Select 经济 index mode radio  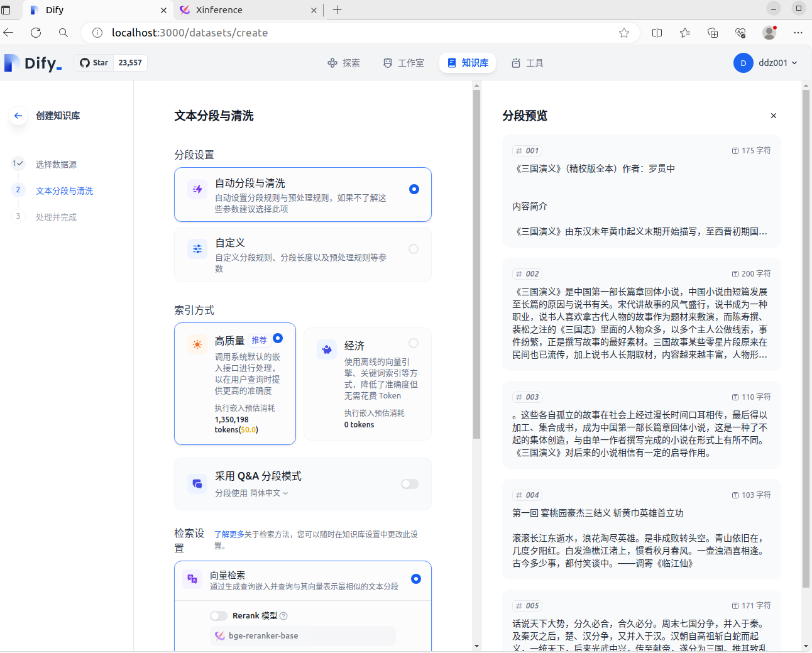point(414,343)
